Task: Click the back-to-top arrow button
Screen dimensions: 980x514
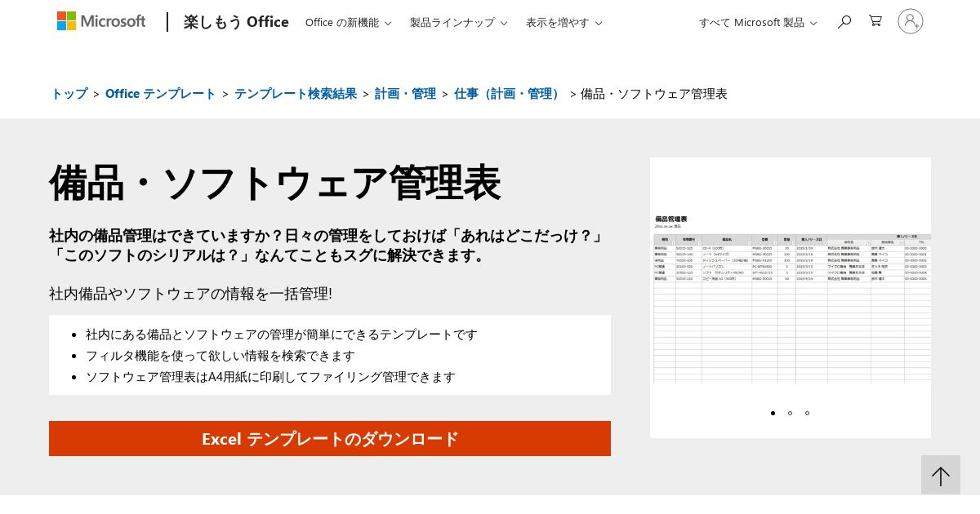Action: coord(941,475)
